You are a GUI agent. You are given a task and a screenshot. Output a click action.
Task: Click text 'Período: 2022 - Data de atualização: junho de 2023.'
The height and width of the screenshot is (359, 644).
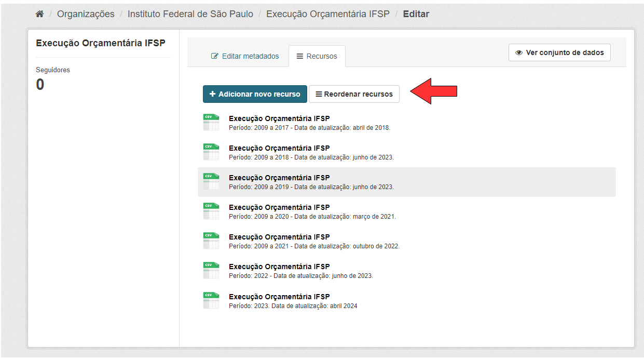click(x=301, y=276)
